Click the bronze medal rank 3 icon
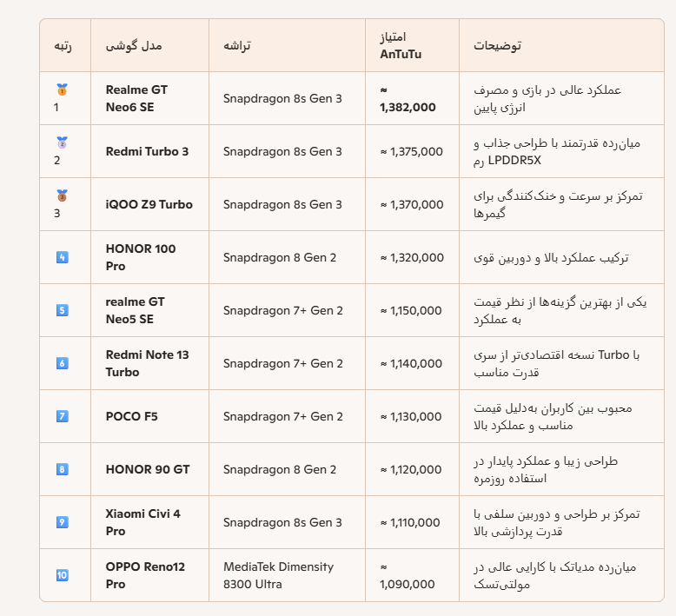Image resolution: width=676 pixels, height=616 pixels. [x=62, y=195]
